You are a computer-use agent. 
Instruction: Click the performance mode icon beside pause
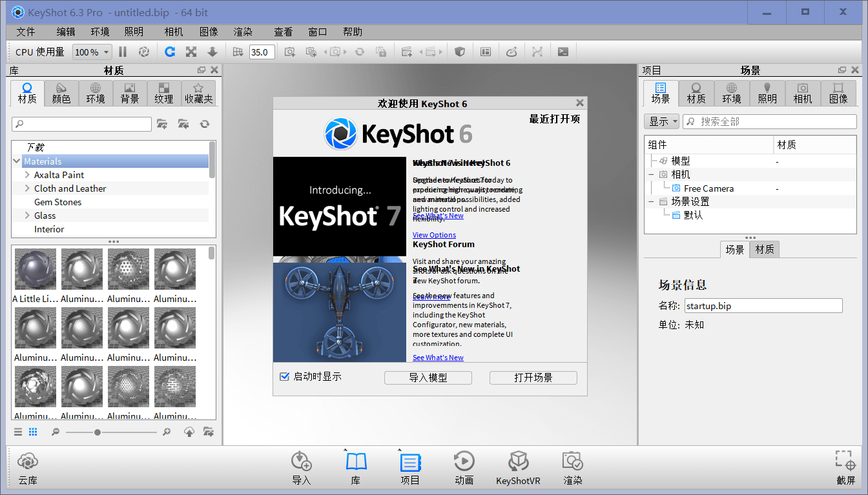[144, 52]
